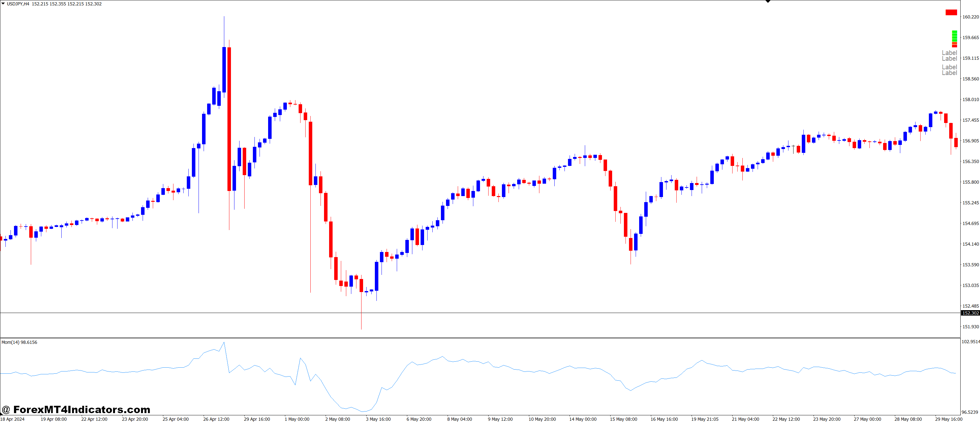
Task: Click the 152.302 current price tag
Action: tap(970, 313)
